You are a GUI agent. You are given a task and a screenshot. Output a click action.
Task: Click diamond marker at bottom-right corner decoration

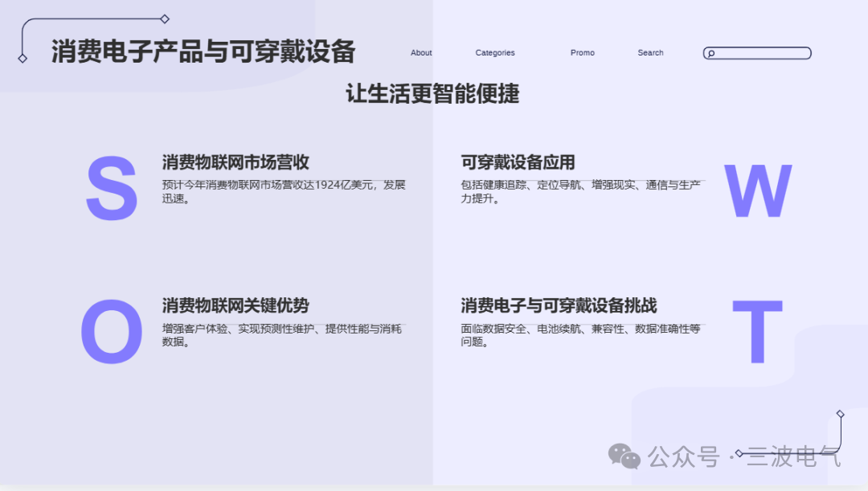(x=841, y=414)
